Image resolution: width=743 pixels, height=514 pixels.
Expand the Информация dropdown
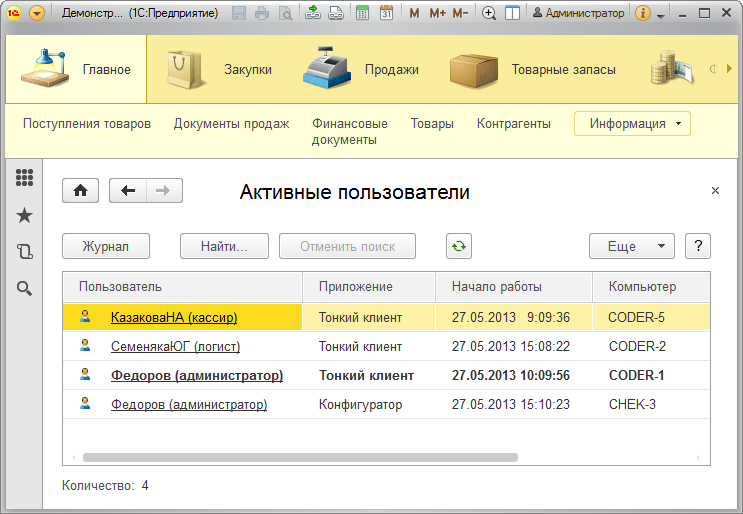632,124
